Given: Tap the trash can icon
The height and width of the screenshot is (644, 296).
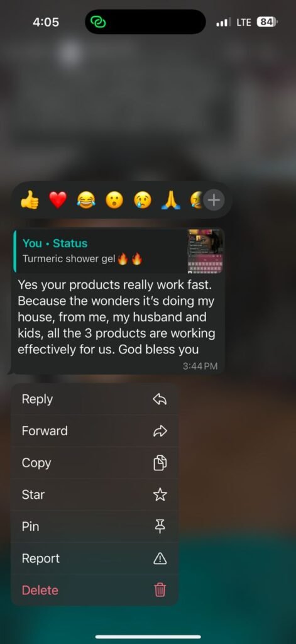Looking at the screenshot, I should [x=160, y=590].
